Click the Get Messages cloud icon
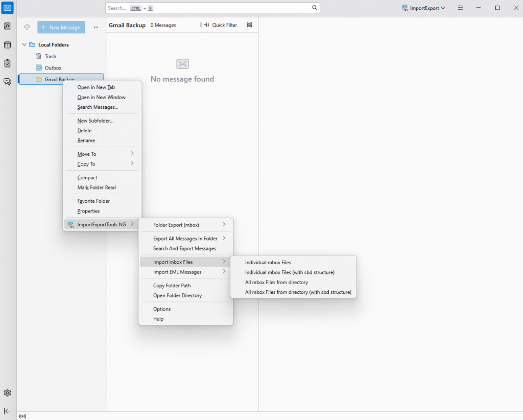523x420 pixels. click(x=27, y=27)
